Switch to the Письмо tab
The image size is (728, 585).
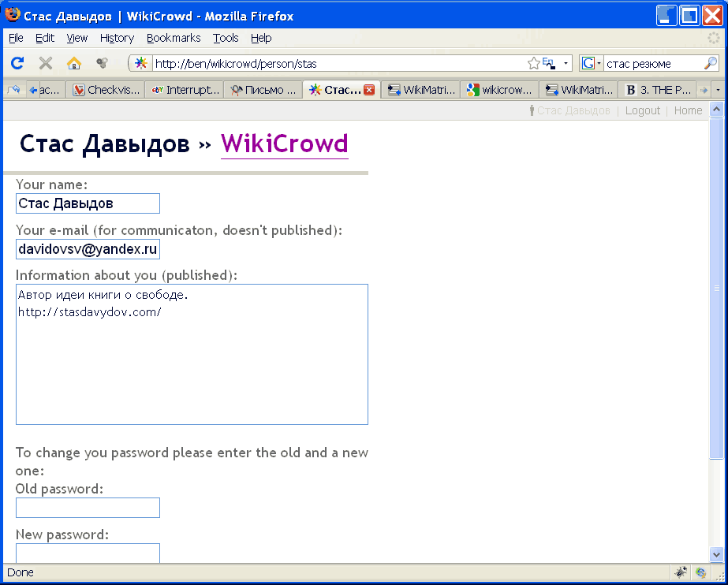tap(264, 90)
